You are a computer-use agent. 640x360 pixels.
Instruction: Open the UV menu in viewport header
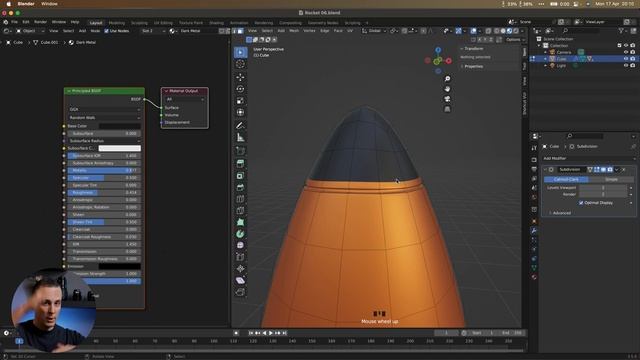[x=350, y=31]
